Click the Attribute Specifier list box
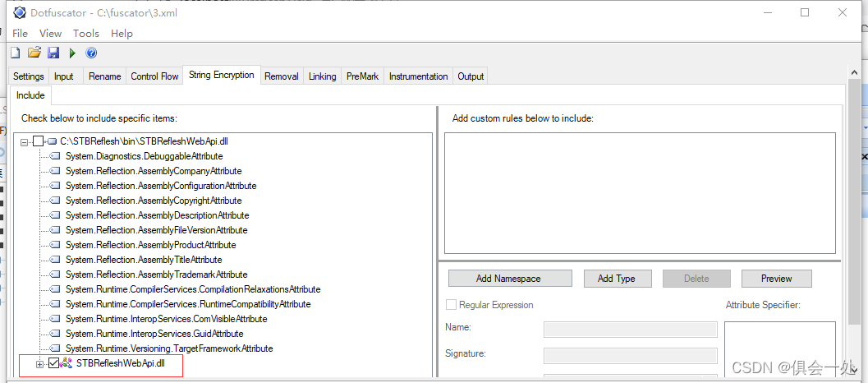 [780, 349]
